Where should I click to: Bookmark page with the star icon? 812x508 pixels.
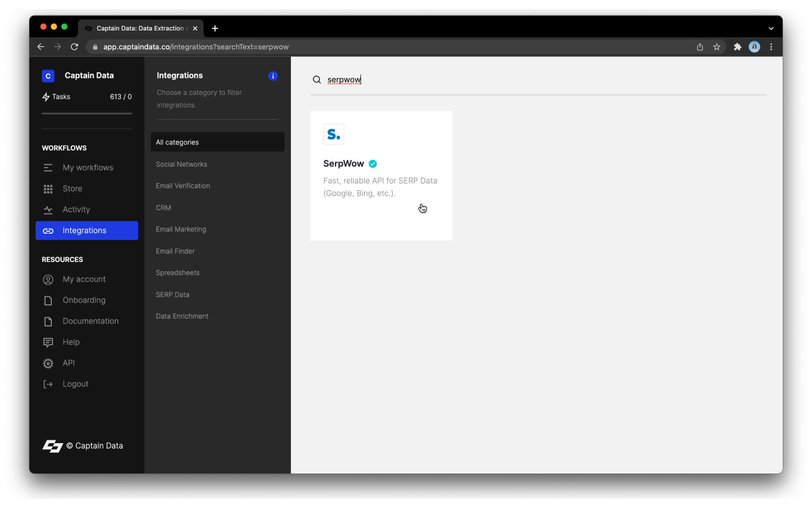click(717, 47)
